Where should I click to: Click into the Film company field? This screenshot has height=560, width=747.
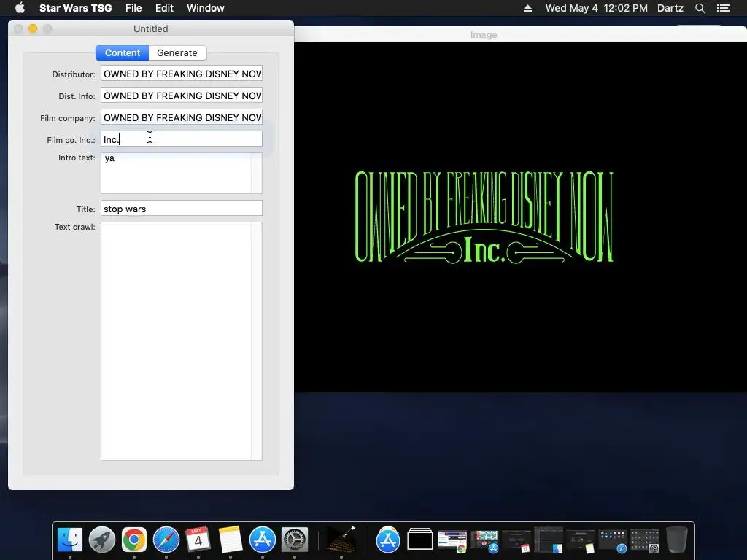182,117
